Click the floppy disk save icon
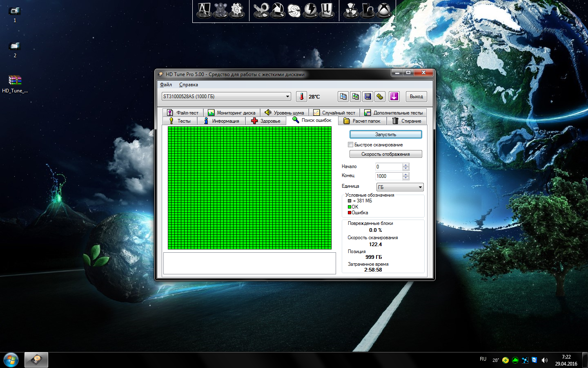Screen dimensions: 588x368 [x=367, y=96]
